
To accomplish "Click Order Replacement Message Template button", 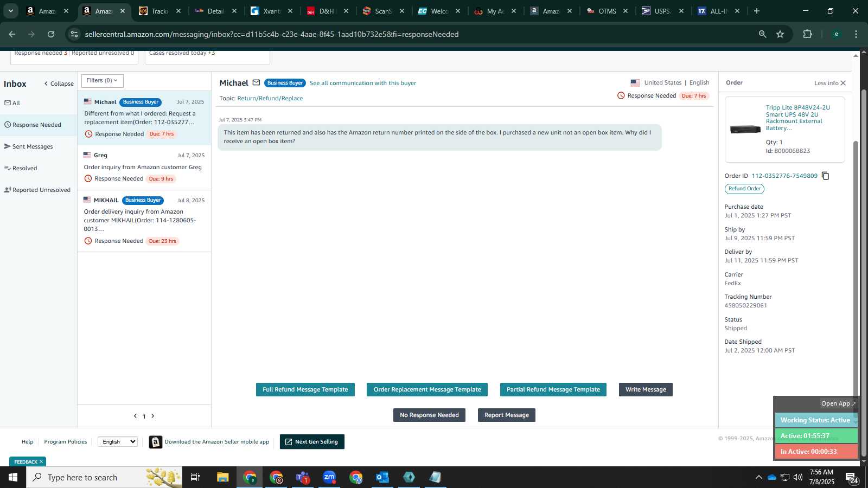I will point(427,390).
